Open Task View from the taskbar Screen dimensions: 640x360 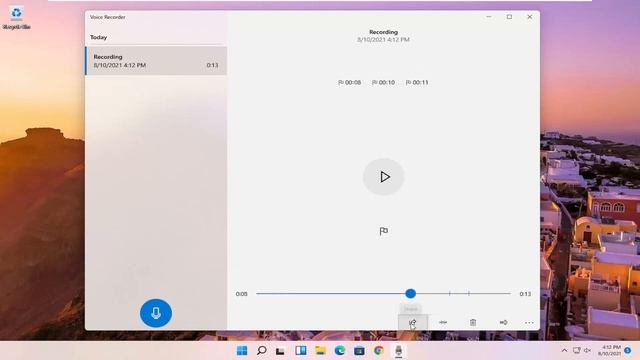(x=280, y=351)
